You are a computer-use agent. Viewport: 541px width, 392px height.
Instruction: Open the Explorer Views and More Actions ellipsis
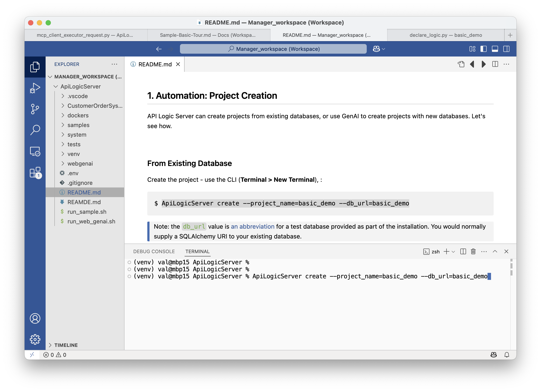click(114, 64)
